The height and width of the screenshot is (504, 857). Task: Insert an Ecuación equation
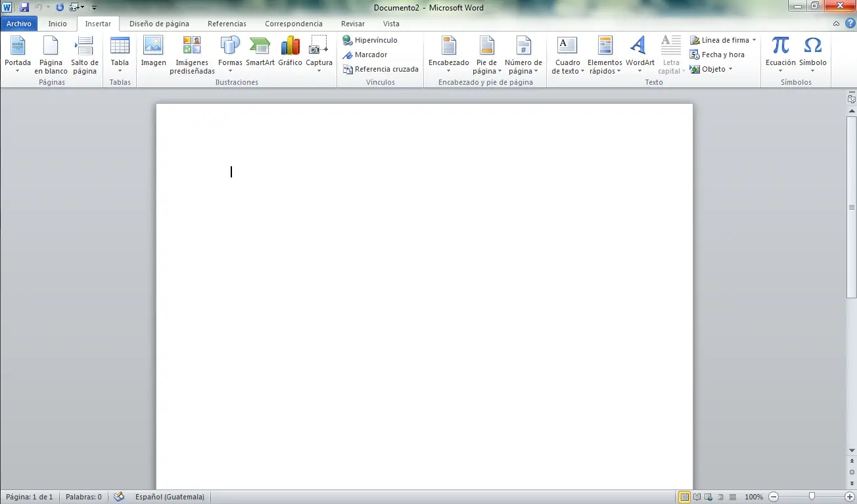[780, 55]
